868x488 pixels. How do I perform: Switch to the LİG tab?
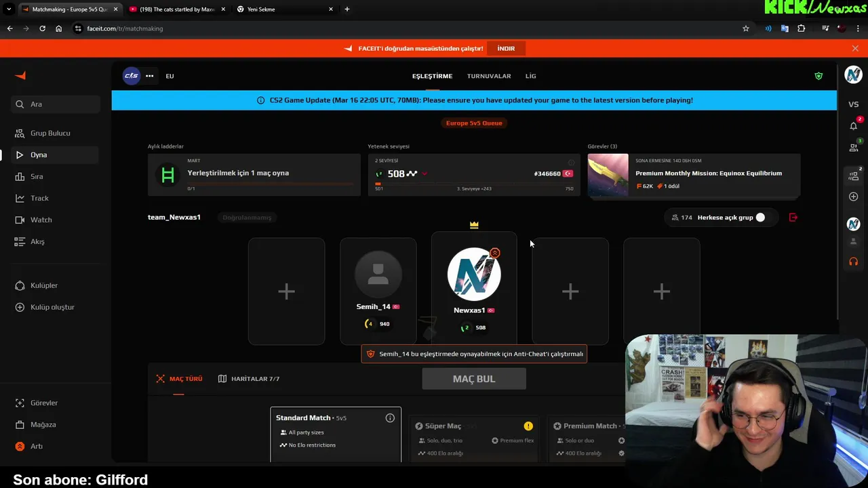click(x=530, y=76)
